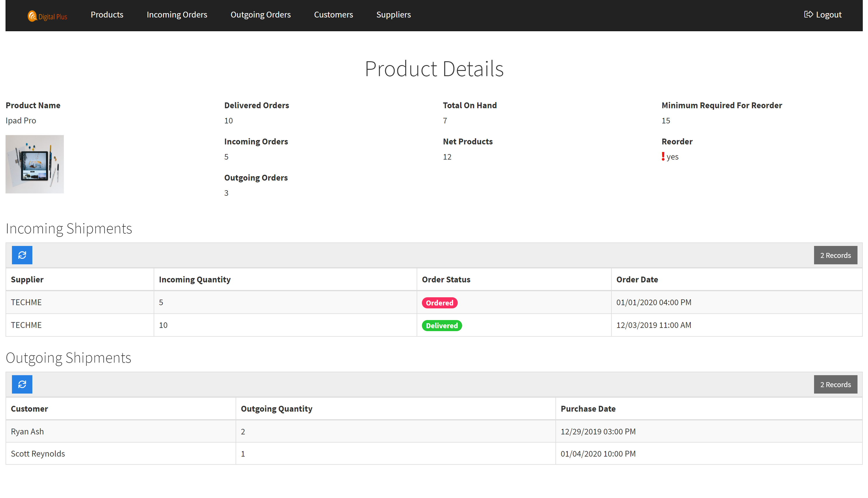Viewport: 868px width, 498px height.
Task: Click the Logout icon in the navbar
Action: click(809, 14)
